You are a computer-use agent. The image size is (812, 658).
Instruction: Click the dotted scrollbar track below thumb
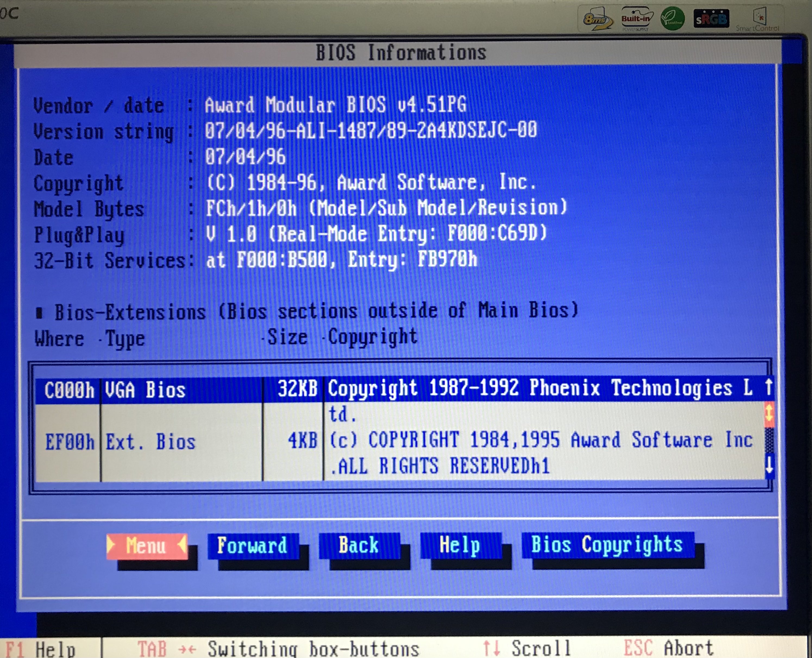coord(769,441)
